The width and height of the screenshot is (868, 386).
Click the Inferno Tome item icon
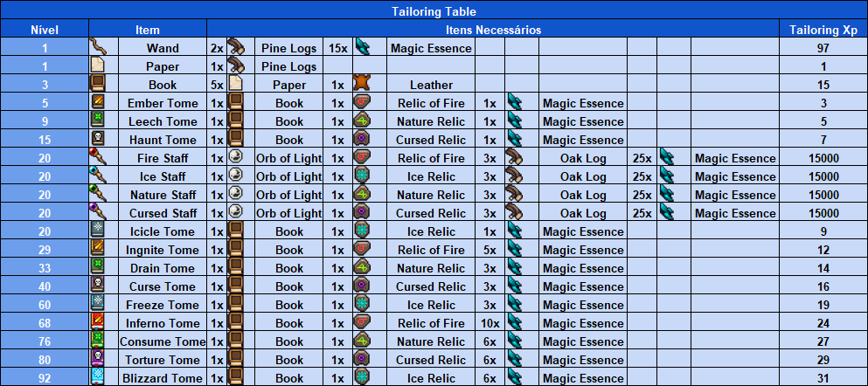pos(98,322)
